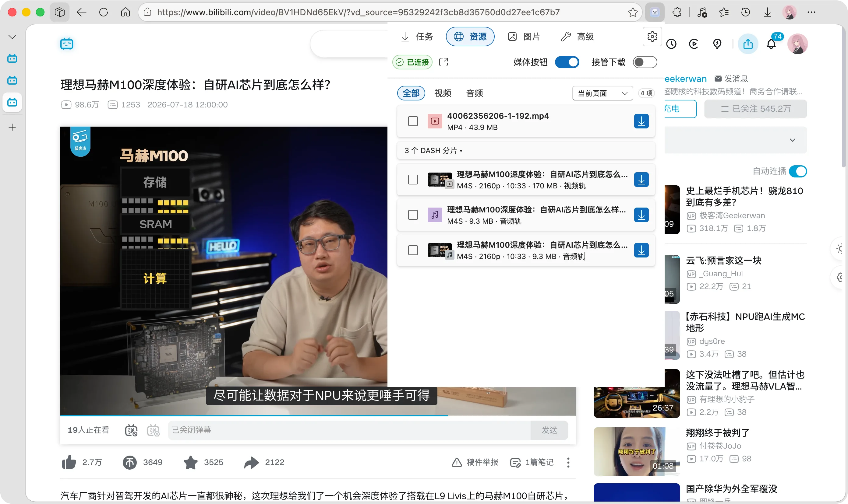Collapse the browser sidebar chevron

(12, 37)
